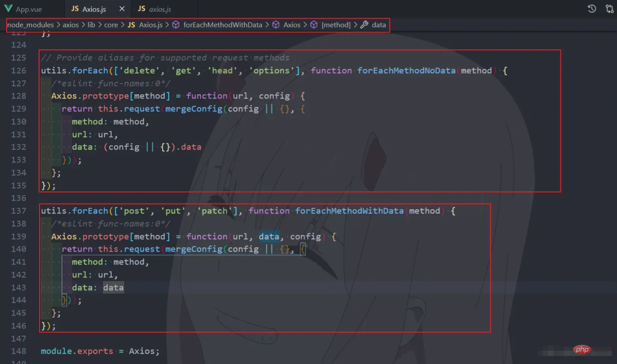Select line 137 via its line number
The width and height of the screenshot is (617, 364).
[18, 211]
